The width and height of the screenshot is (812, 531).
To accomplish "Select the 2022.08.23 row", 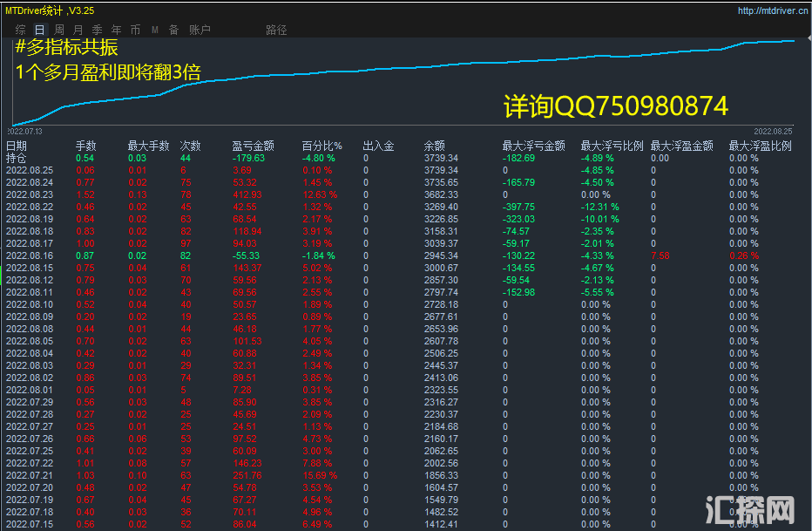I will [30, 194].
